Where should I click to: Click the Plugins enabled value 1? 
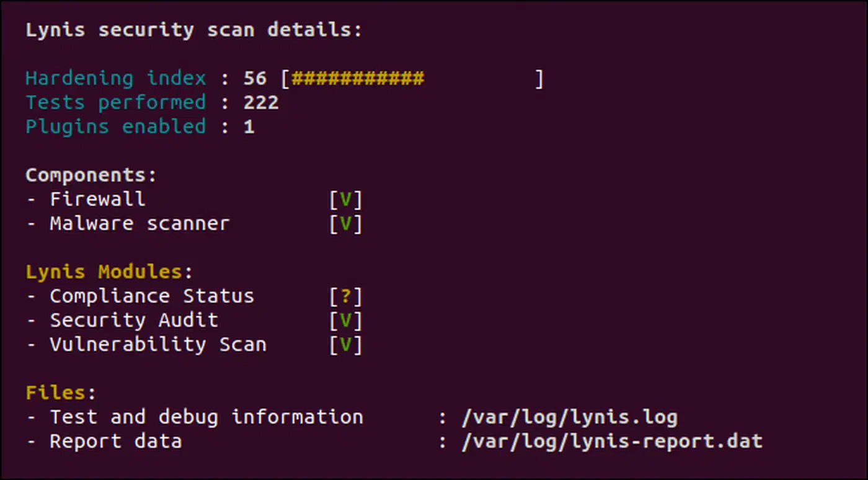click(x=249, y=127)
